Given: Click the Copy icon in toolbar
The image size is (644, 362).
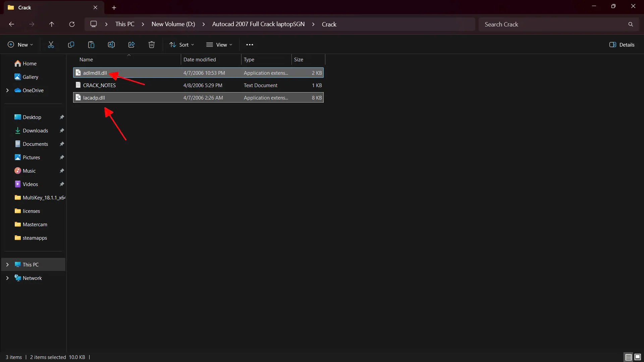Looking at the screenshot, I should click(71, 45).
